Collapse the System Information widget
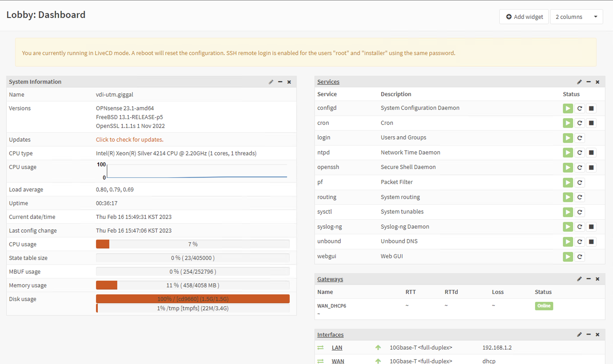This screenshot has width=613, height=364. [x=280, y=82]
